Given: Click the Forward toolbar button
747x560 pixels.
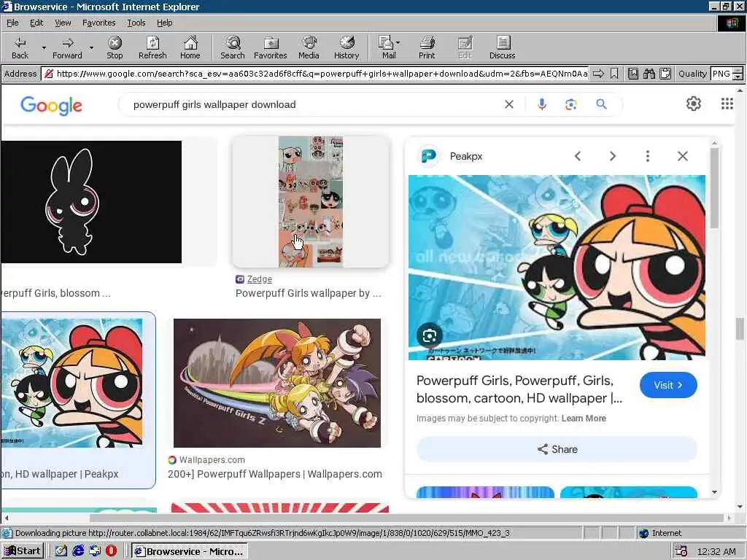Looking at the screenshot, I should 67,47.
